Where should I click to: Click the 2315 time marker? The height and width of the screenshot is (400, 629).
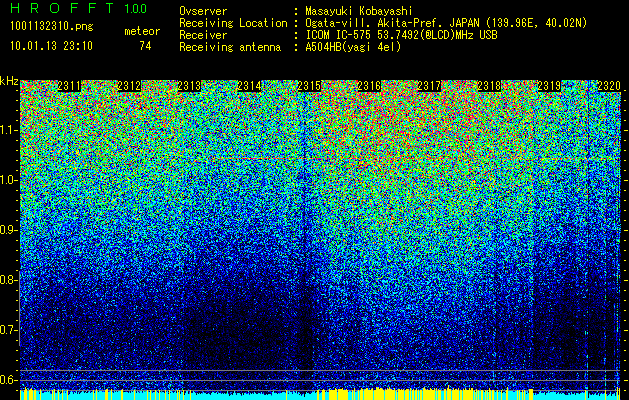click(x=309, y=86)
